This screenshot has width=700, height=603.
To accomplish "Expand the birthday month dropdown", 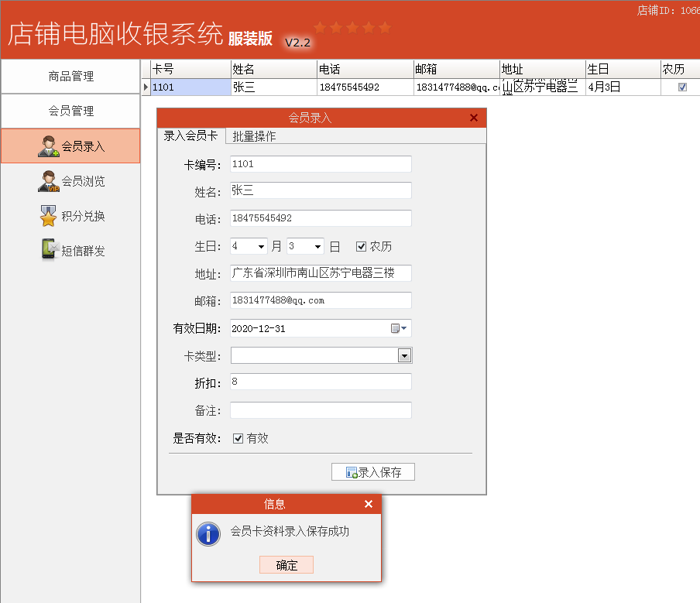I will pos(261,246).
